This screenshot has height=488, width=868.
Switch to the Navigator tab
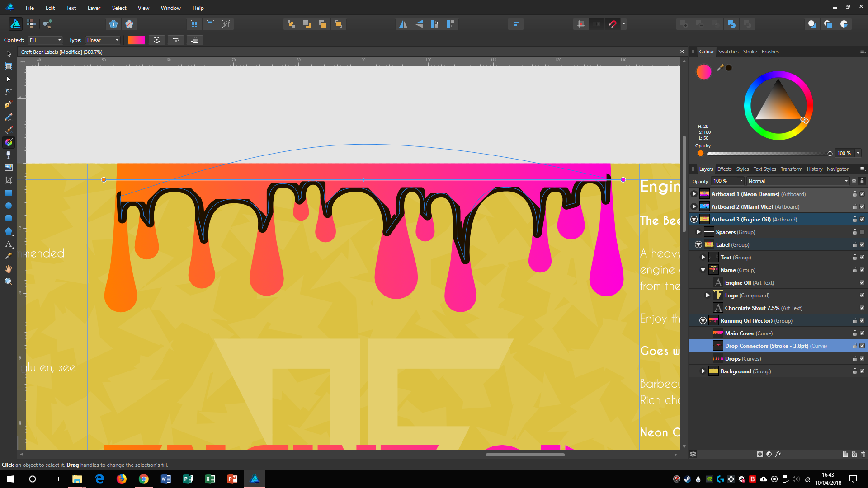tap(837, 169)
